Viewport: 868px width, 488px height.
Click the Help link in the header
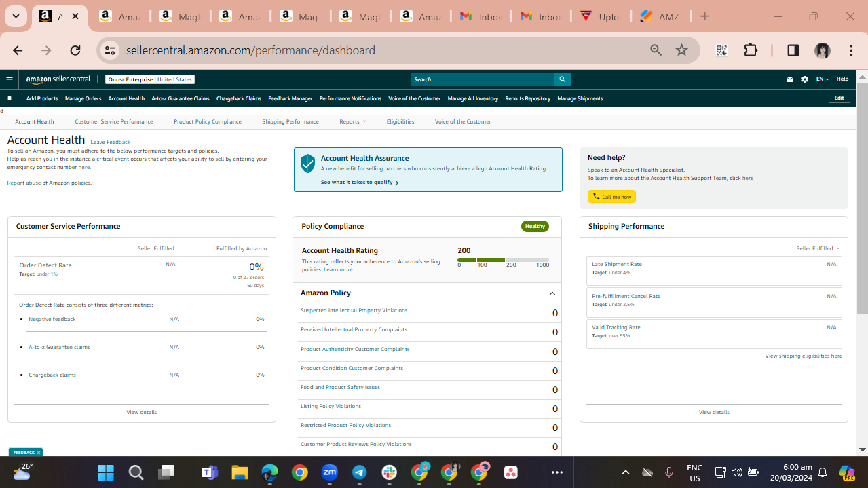(842, 79)
